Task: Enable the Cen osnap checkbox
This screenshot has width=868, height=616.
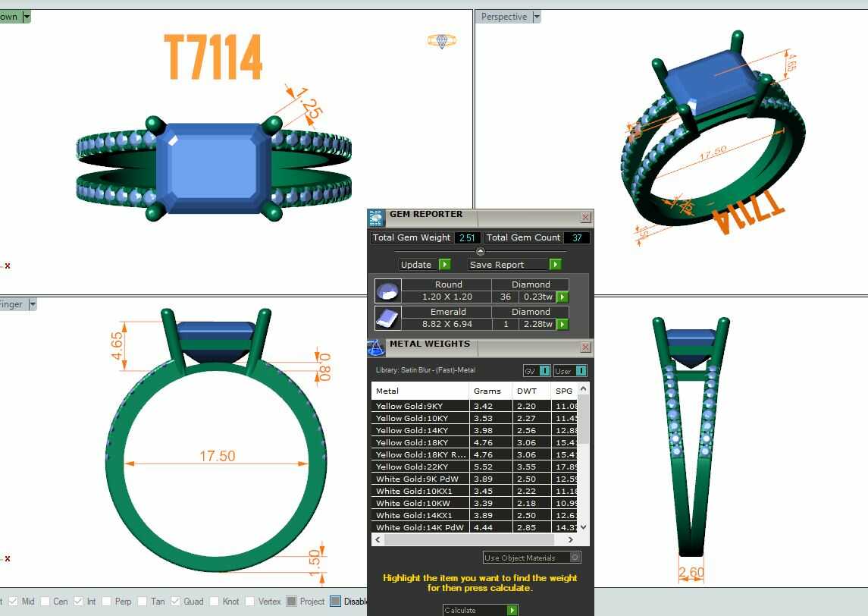Action: click(x=45, y=601)
